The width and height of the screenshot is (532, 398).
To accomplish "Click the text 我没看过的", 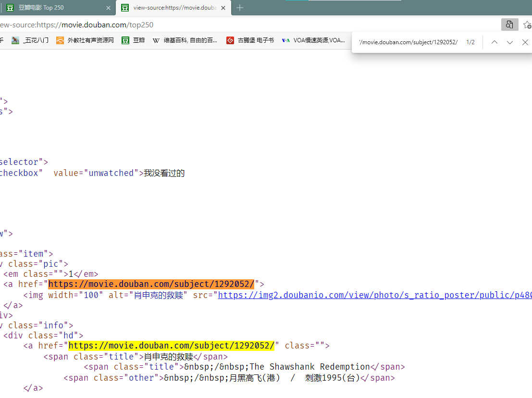I will coord(164,173).
